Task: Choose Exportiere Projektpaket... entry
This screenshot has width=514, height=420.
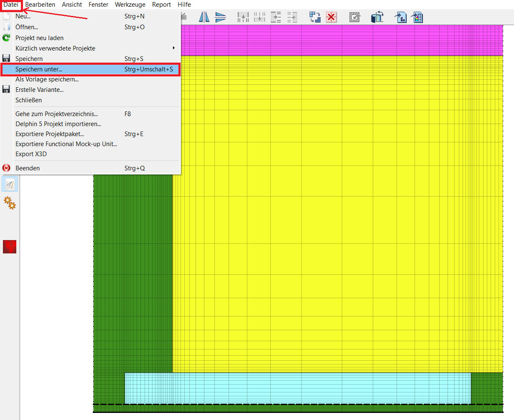Action: (90, 134)
